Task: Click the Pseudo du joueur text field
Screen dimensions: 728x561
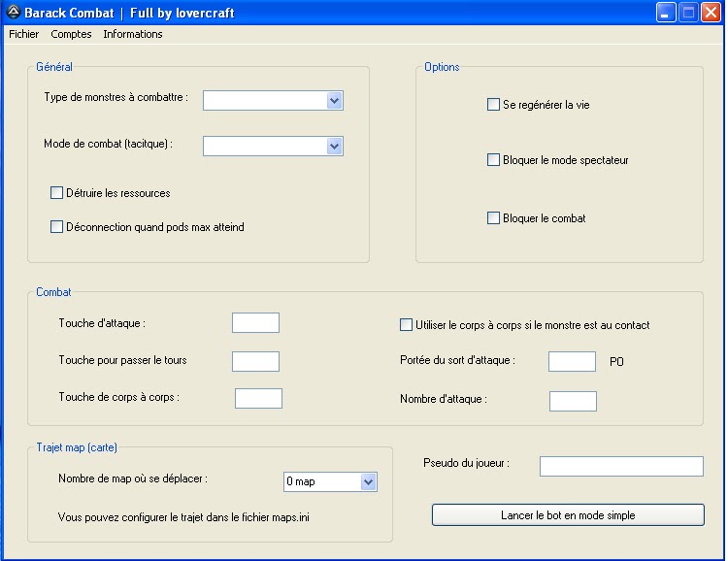Action: tap(621, 466)
